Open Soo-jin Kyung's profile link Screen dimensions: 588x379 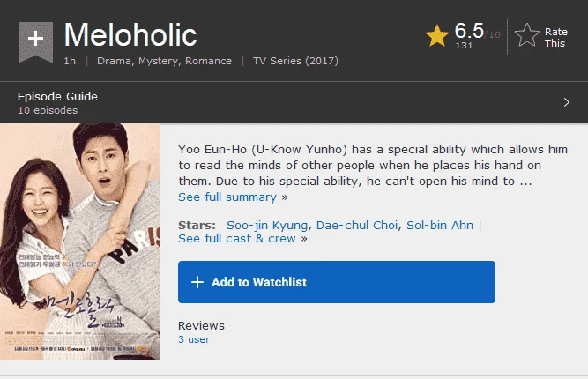pyautogui.click(x=267, y=225)
